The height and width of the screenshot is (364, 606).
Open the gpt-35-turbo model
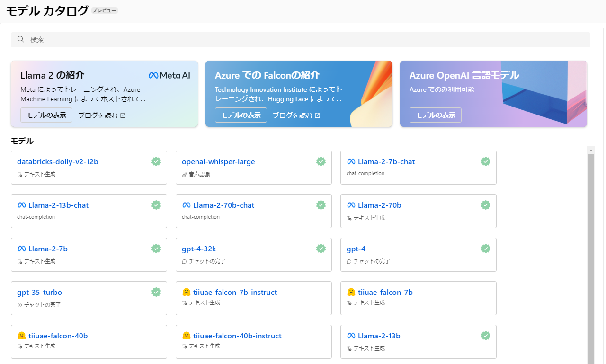(x=39, y=292)
